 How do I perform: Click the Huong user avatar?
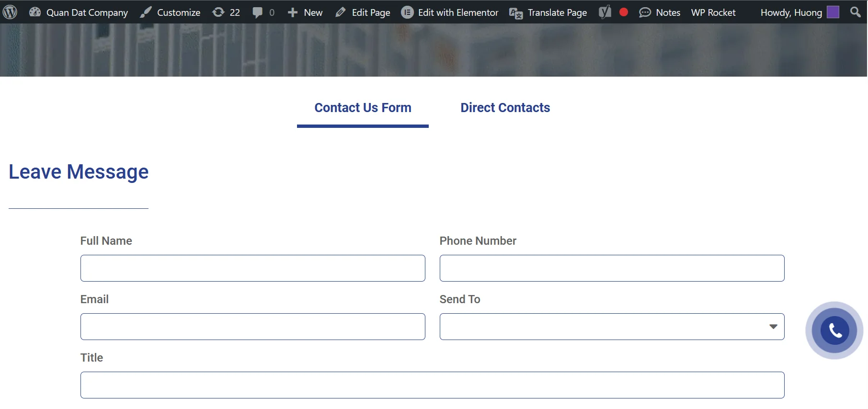click(833, 12)
